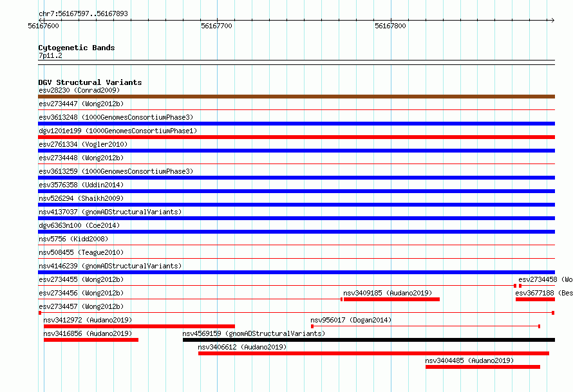This screenshot has width=573, height=392.
Task: Open nsv4146239 (gnomADStructuralVariants) label
Action: click(x=110, y=266)
